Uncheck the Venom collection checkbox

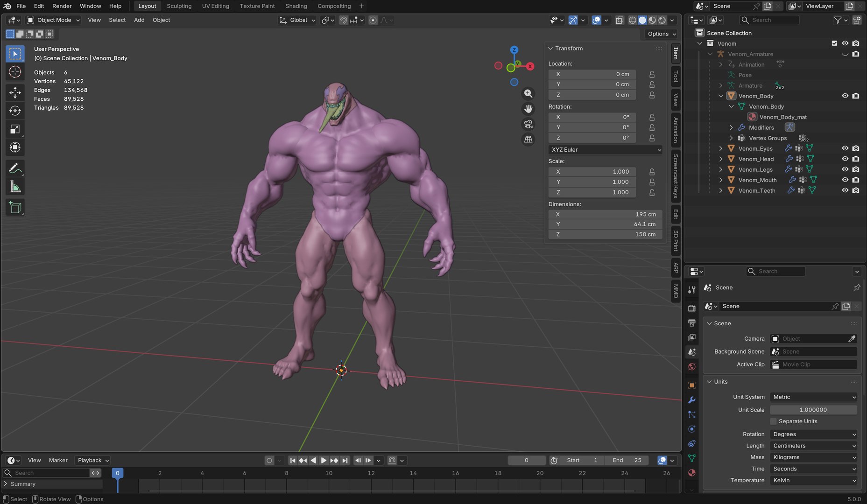pyautogui.click(x=834, y=43)
